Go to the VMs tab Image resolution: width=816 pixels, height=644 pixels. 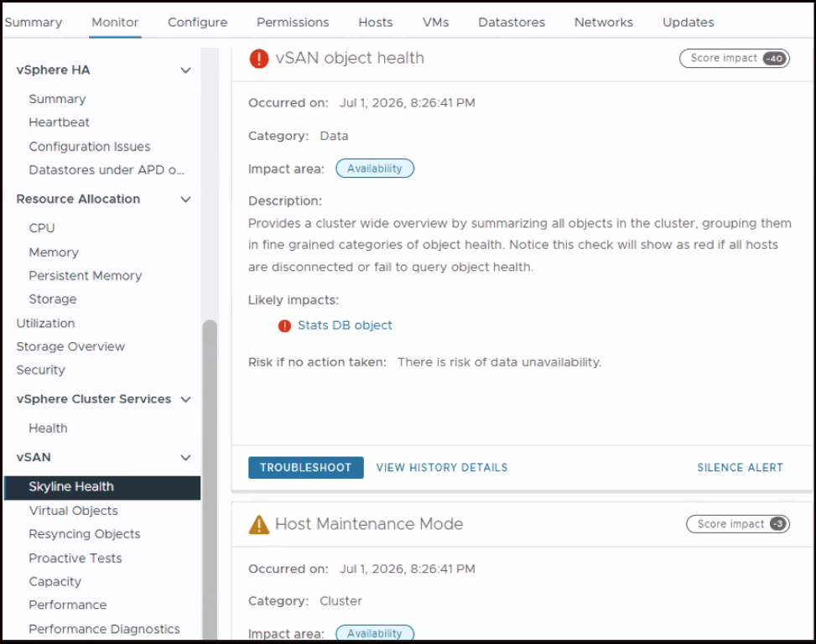pyautogui.click(x=435, y=23)
